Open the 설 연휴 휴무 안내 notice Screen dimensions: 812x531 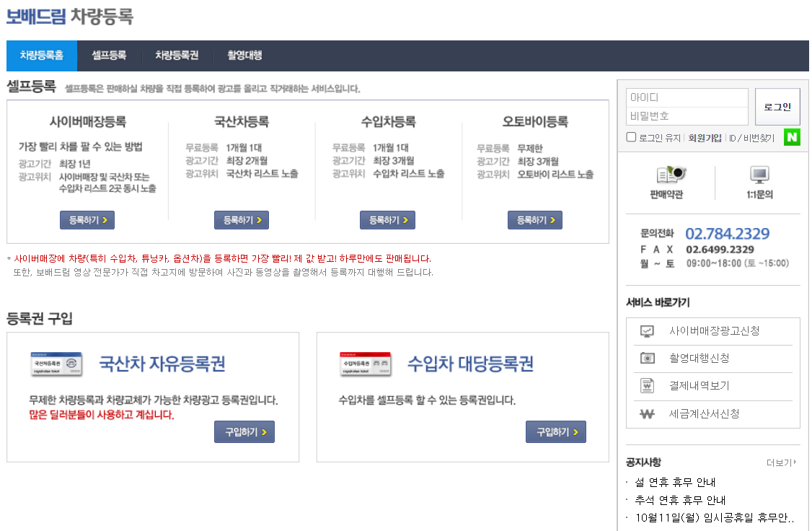pos(675,482)
